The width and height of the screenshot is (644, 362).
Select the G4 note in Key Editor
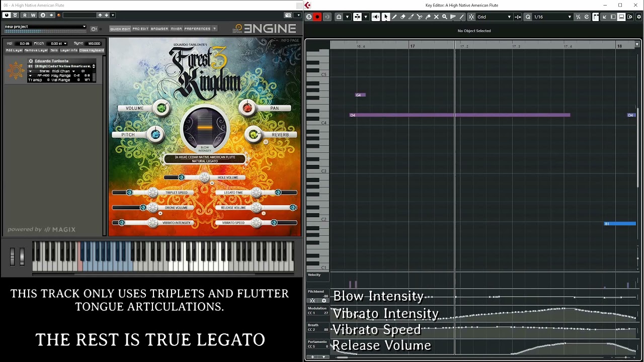tap(360, 95)
